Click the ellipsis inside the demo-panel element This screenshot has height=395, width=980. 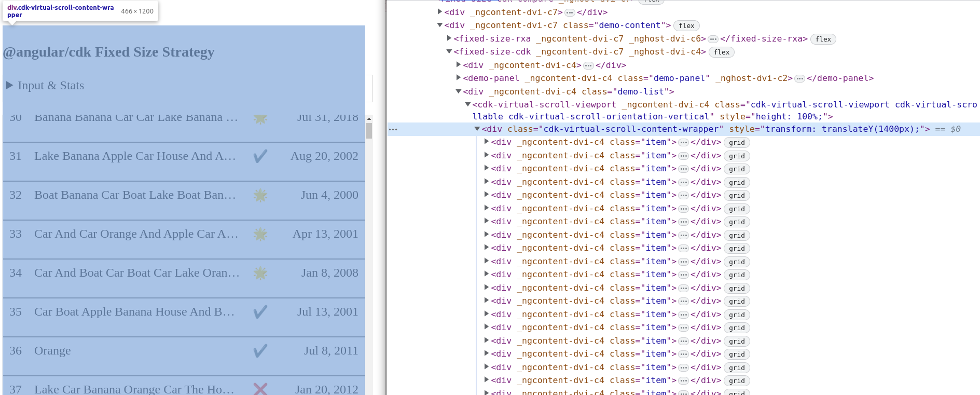(x=799, y=78)
